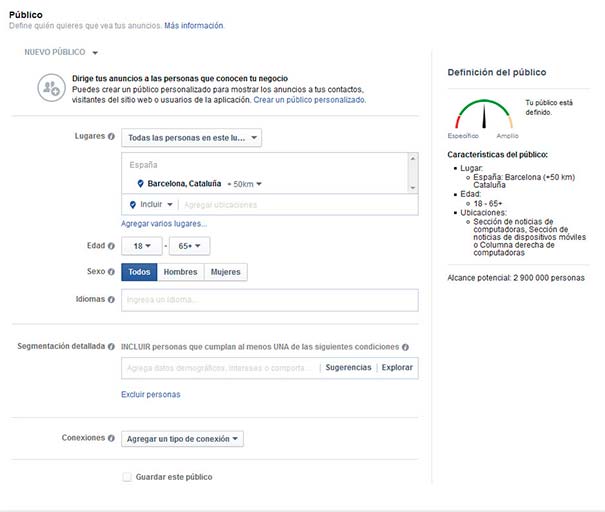This screenshot has width=605, height=512.
Task: Click Agregar varios lugares link
Action: tap(164, 224)
